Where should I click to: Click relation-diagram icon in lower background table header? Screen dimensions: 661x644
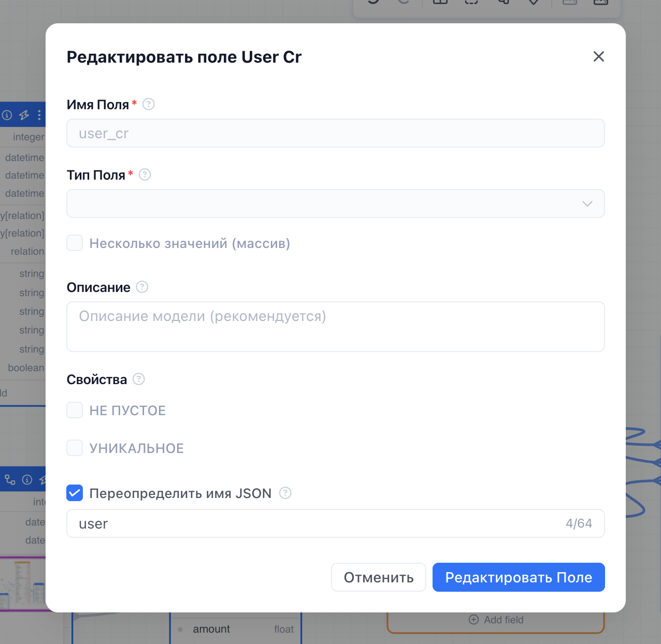10,479
